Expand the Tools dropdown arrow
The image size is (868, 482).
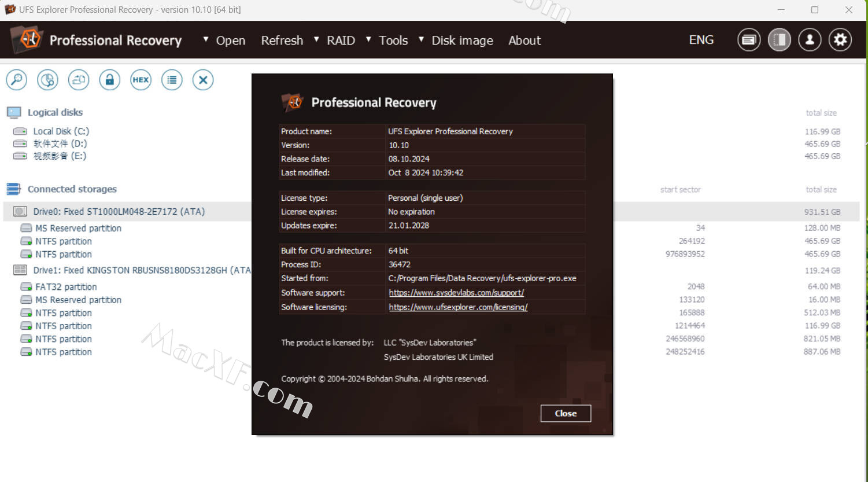pyautogui.click(x=368, y=39)
